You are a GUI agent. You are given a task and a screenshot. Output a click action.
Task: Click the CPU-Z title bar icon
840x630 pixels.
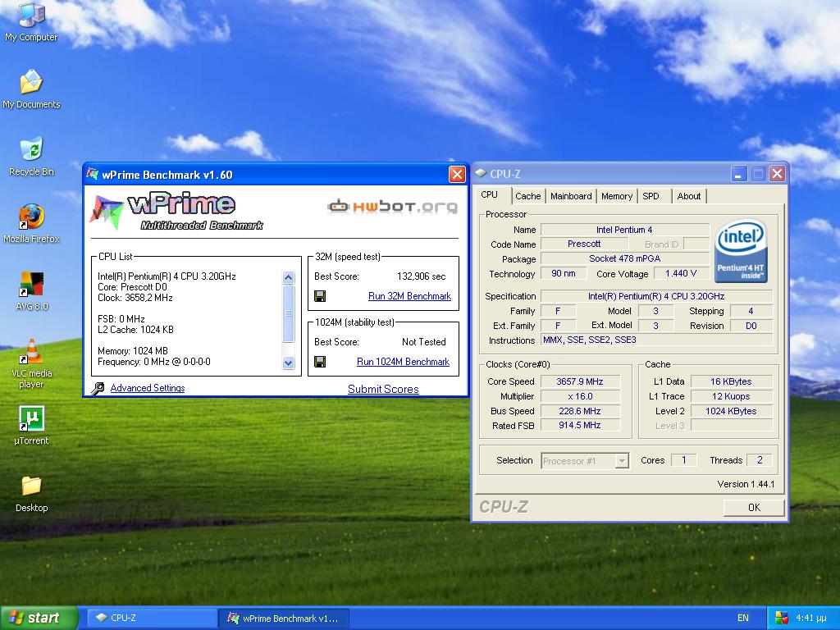(481, 174)
